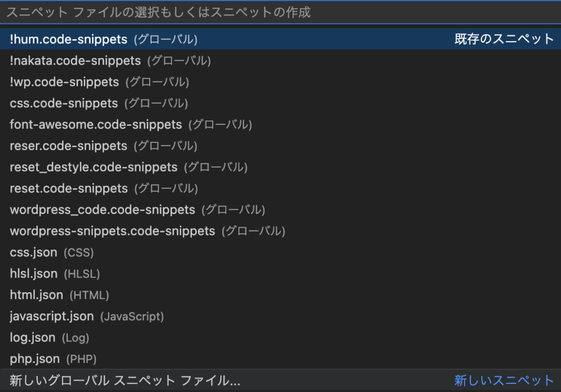Select css.code-snippets global entry
Image resolution: width=561 pixels, height=392 pixels.
point(64,103)
